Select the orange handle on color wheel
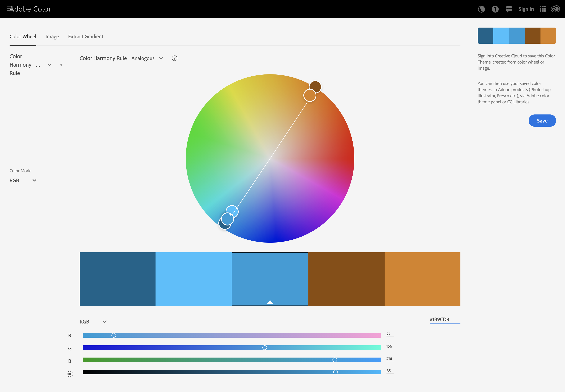This screenshot has width=565, height=392. click(310, 95)
